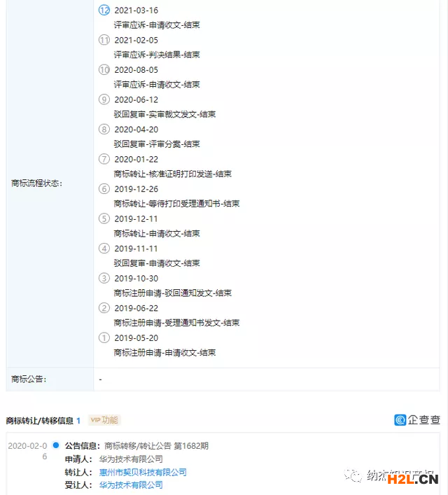Click the 商标转移/转让公告 第1682期 text
The image size is (448, 495).
coord(156,445)
